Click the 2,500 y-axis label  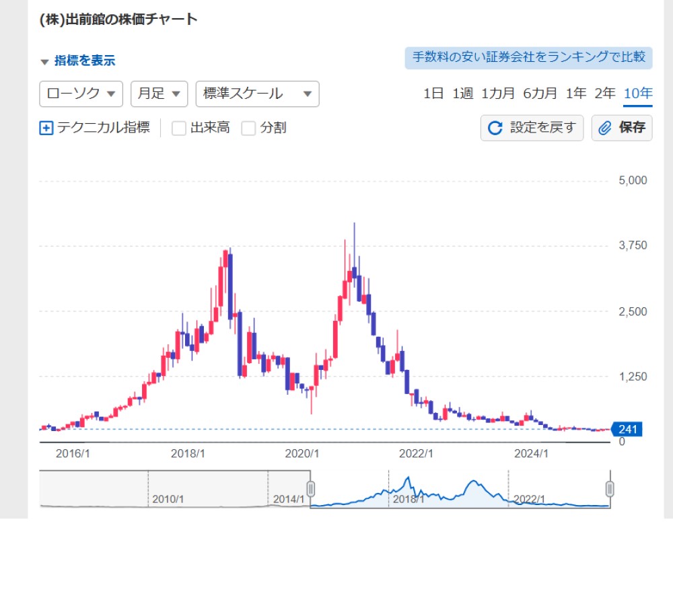633,311
